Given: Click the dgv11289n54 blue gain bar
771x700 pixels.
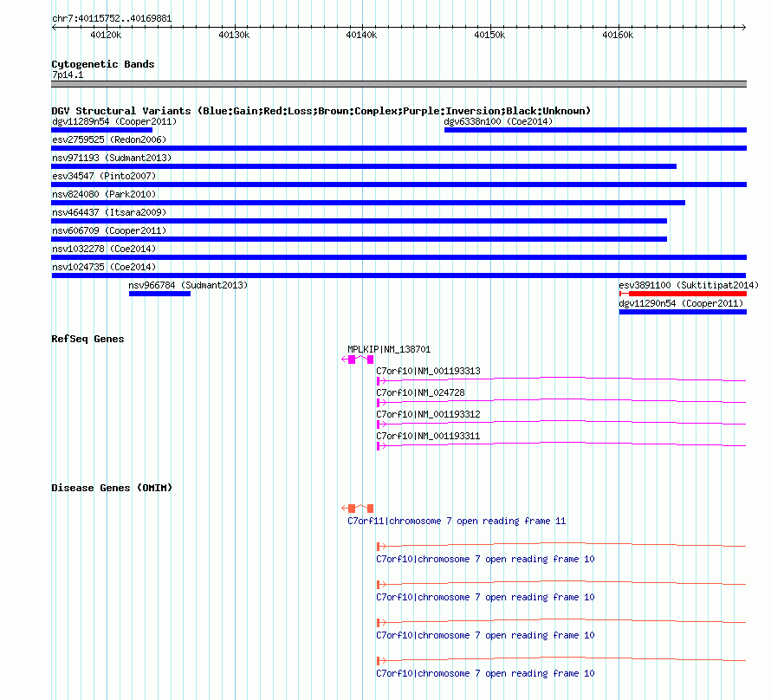Looking at the screenshot, I should click(x=101, y=130).
